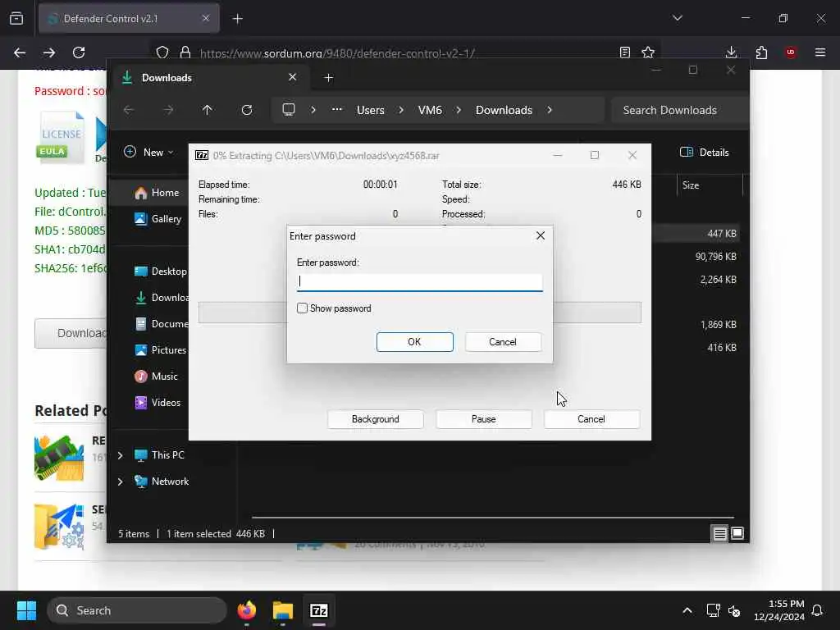Select Pictures folder in sidebar
The width and height of the screenshot is (840, 630).
(160, 349)
